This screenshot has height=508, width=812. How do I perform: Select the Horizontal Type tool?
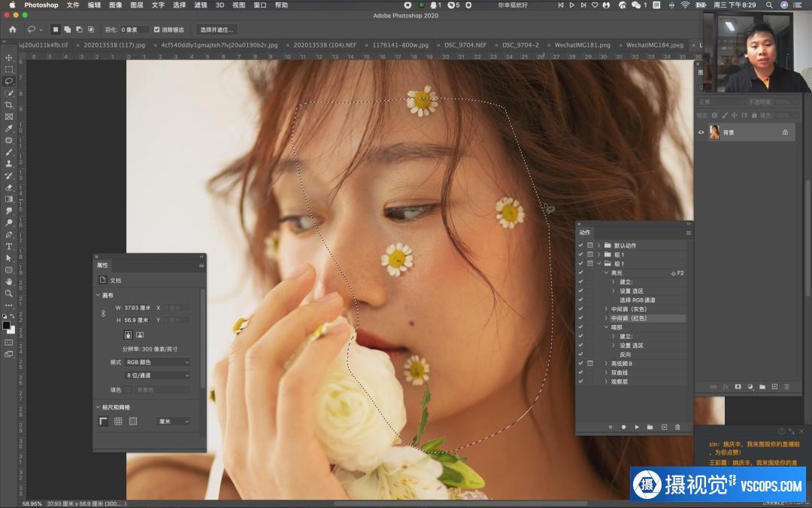click(9, 247)
